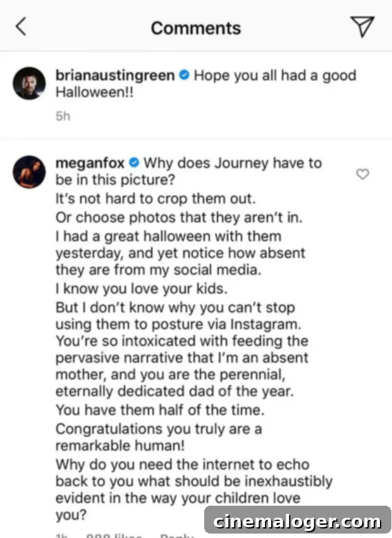
Task: Tap the 'Hope you all had a good Halloween' caption
Action: click(x=274, y=75)
